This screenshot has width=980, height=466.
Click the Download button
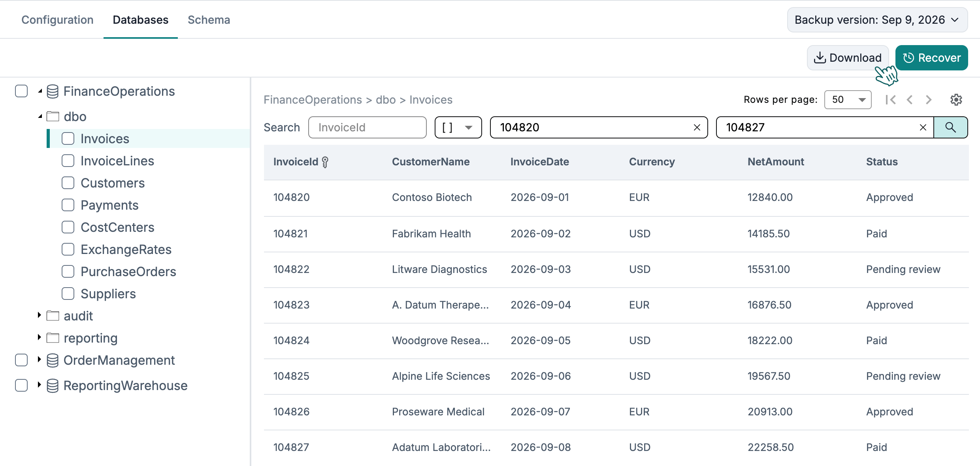pyautogui.click(x=848, y=58)
